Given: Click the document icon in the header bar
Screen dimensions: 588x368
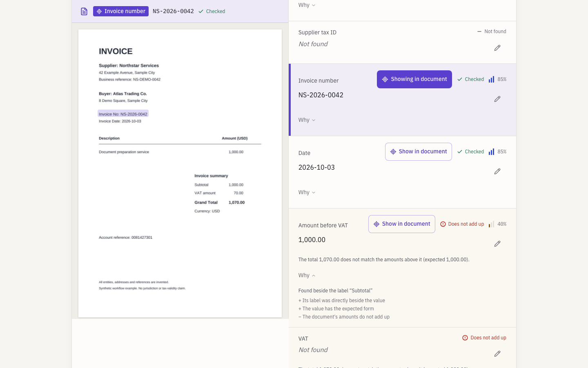Looking at the screenshot, I should 84,11.
